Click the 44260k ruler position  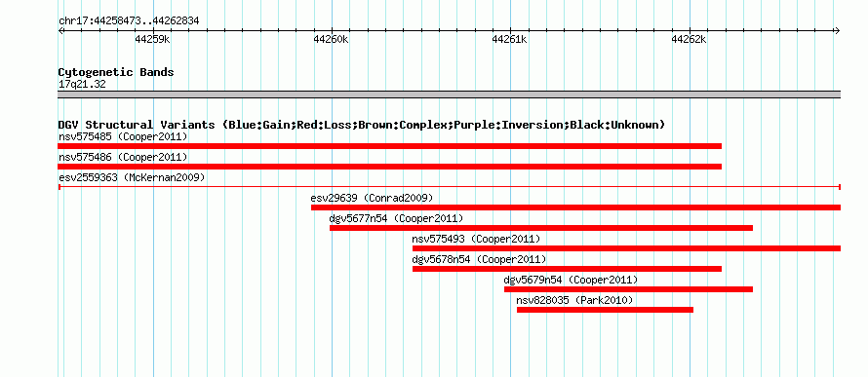pyautogui.click(x=331, y=39)
